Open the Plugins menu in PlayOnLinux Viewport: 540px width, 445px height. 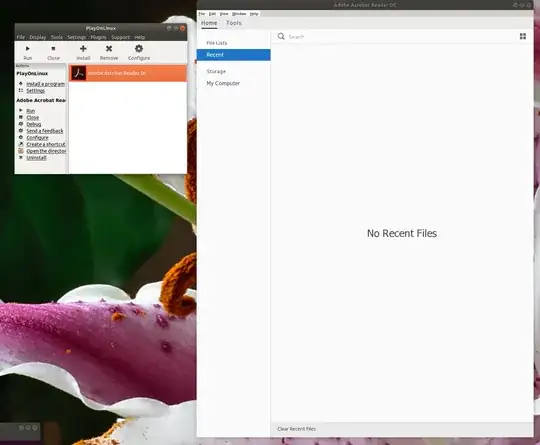pos(98,37)
